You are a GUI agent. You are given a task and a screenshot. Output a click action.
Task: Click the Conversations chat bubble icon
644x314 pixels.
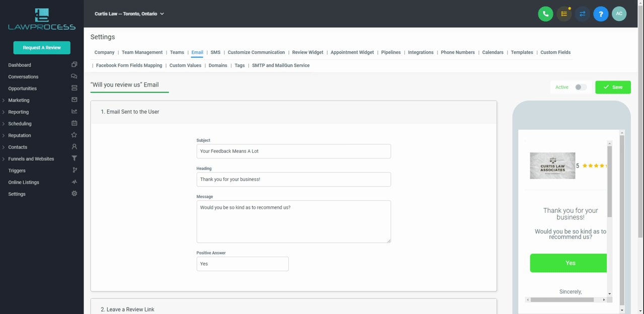(74, 76)
